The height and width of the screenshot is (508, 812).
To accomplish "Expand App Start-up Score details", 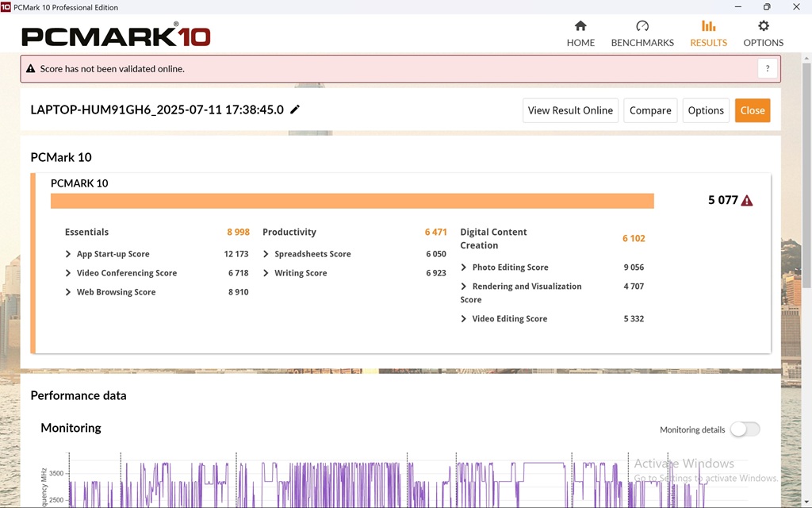I will 68,254.
